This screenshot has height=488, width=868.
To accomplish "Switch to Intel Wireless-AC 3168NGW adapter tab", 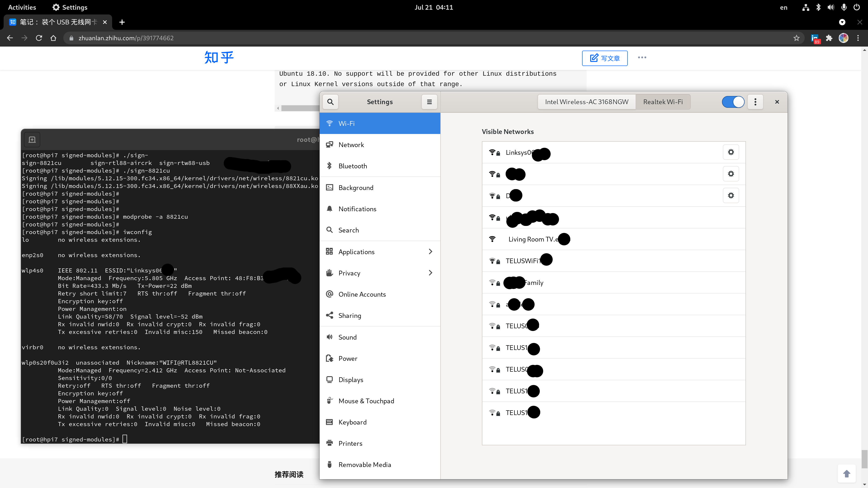I will point(587,102).
